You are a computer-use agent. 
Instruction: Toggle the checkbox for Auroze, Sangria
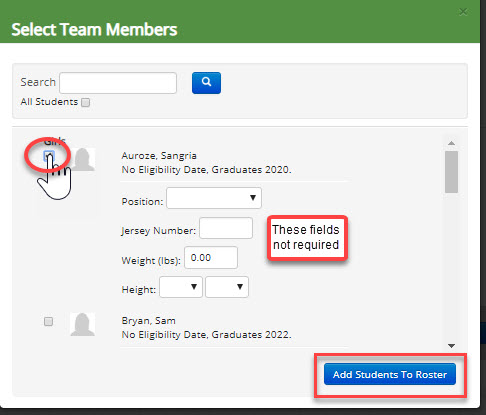(x=49, y=156)
